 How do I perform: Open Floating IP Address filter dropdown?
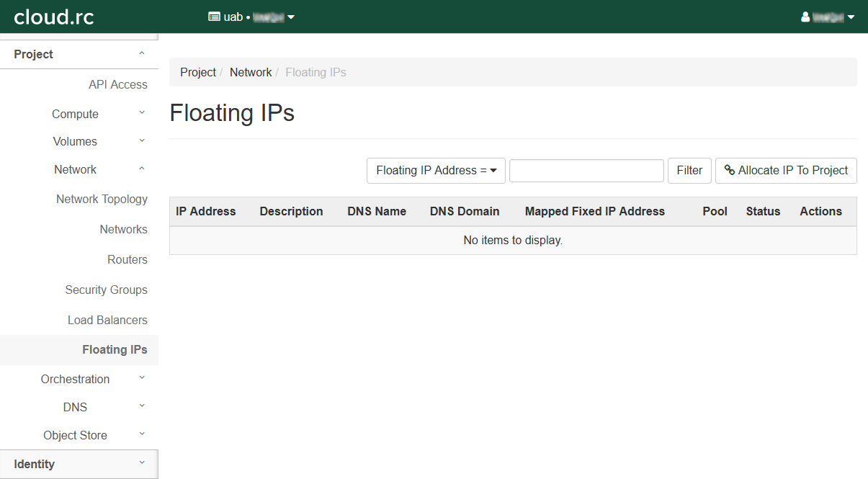[x=436, y=171]
